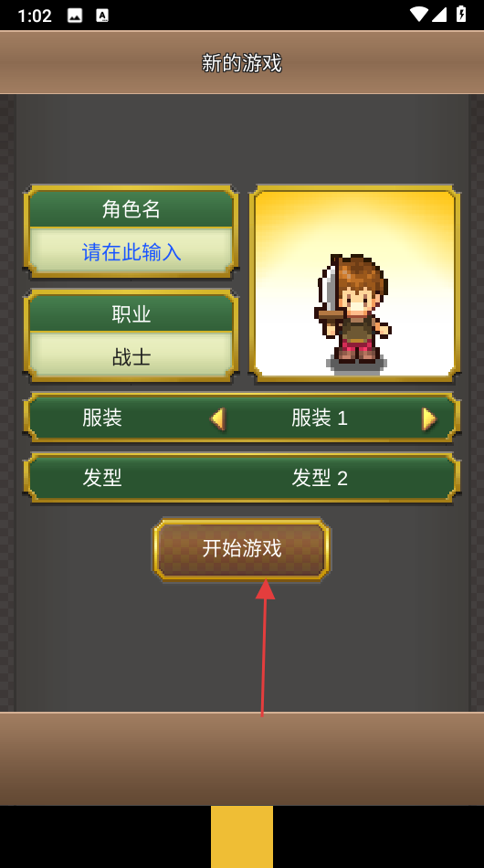The height and width of the screenshot is (868, 484).
Task: Select the 战士 profession field
Action: pyautogui.click(x=132, y=357)
